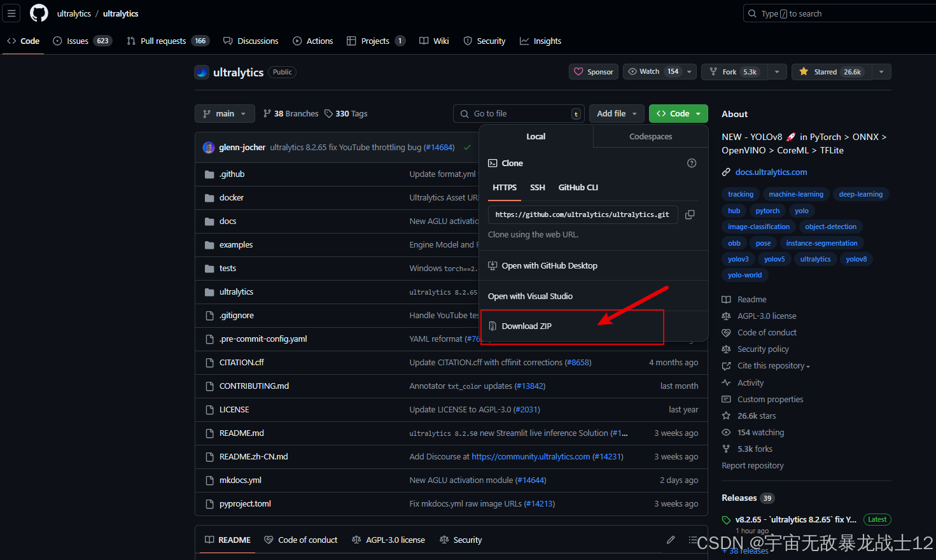Open the Pull requests tab

(x=168, y=41)
